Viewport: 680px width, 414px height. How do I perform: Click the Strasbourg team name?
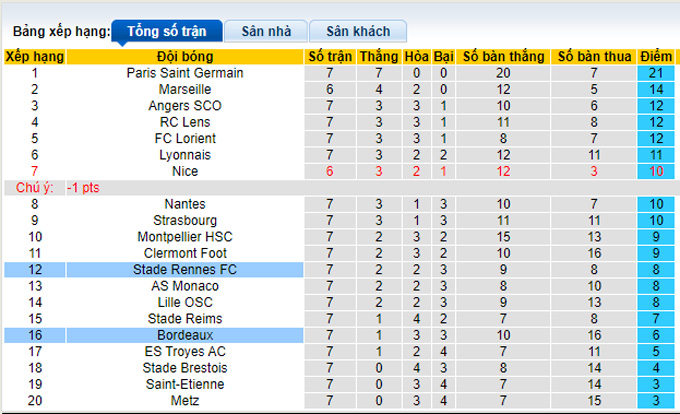coord(185,220)
